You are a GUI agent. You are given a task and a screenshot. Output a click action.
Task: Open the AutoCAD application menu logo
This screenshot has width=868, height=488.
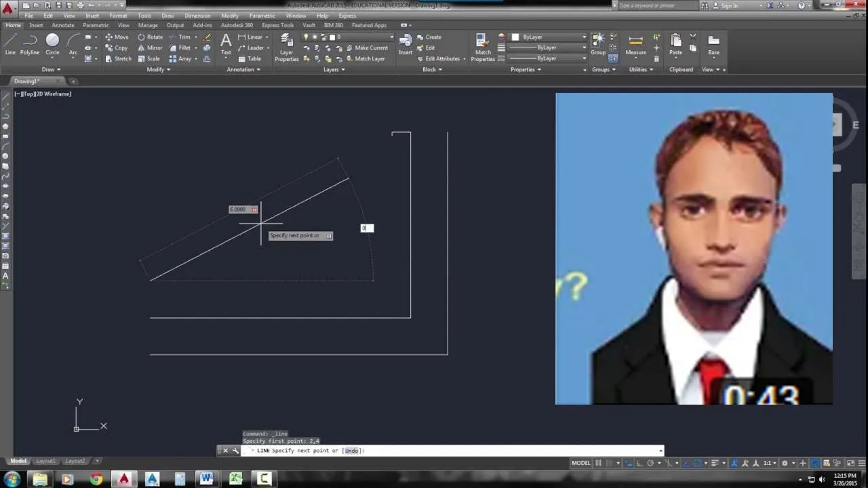coord(8,8)
